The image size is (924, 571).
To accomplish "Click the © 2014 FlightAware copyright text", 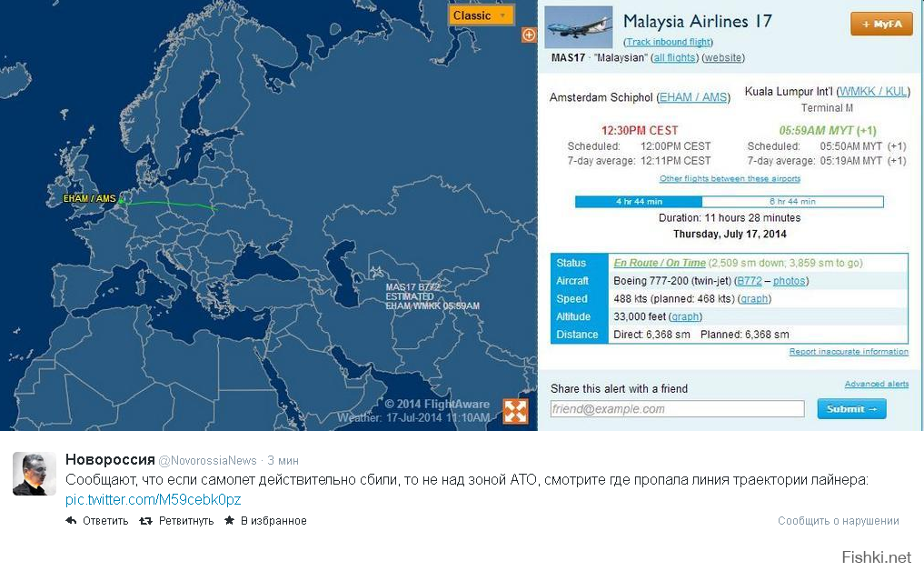I will pyautogui.click(x=437, y=404).
